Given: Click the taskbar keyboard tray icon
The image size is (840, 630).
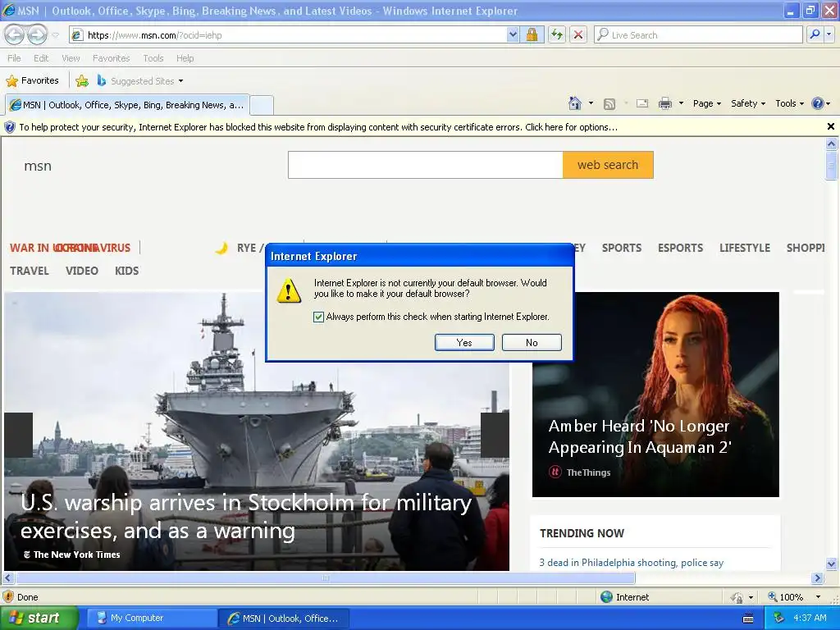Looking at the screenshot, I should click(x=748, y=619).
